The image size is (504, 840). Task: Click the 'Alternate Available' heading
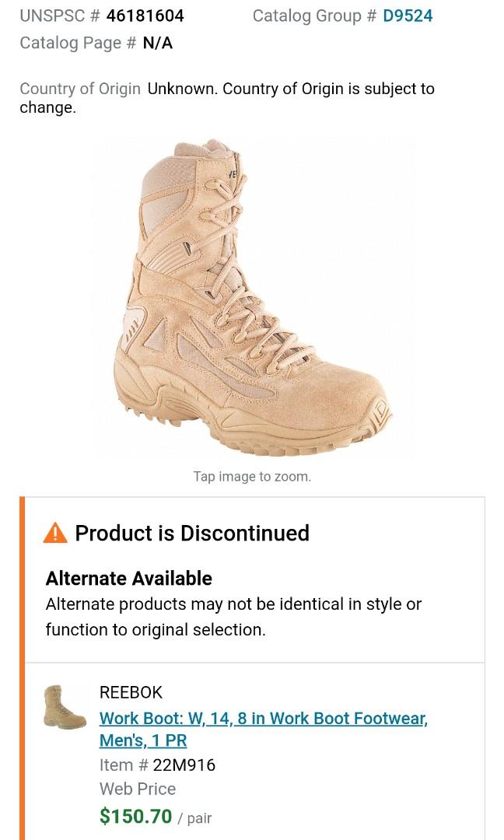128,579
